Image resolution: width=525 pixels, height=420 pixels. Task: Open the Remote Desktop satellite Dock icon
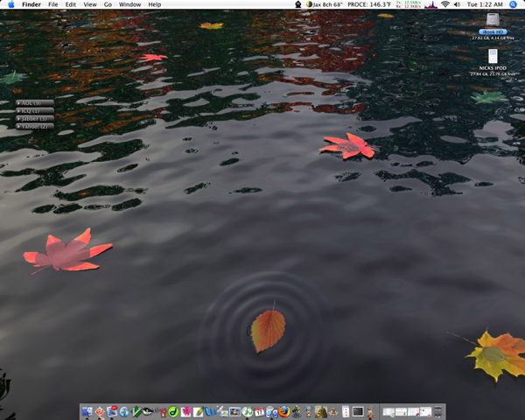coord(222,411)
